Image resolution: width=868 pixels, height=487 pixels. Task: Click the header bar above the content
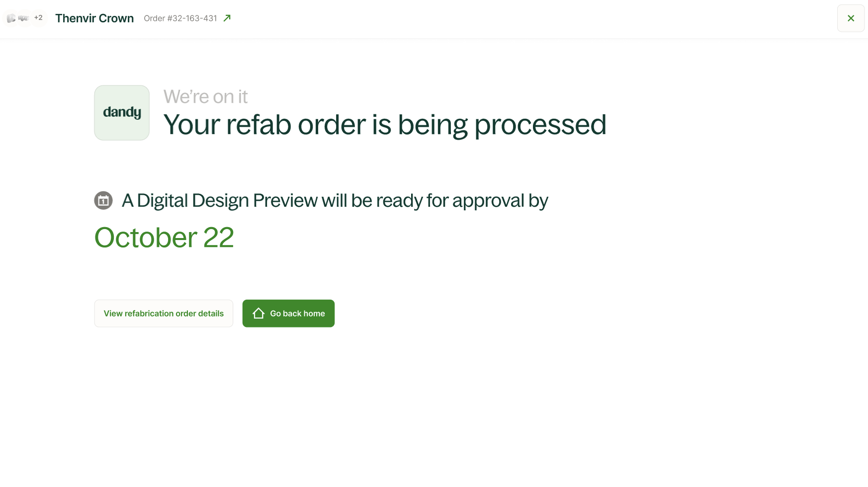434,18
